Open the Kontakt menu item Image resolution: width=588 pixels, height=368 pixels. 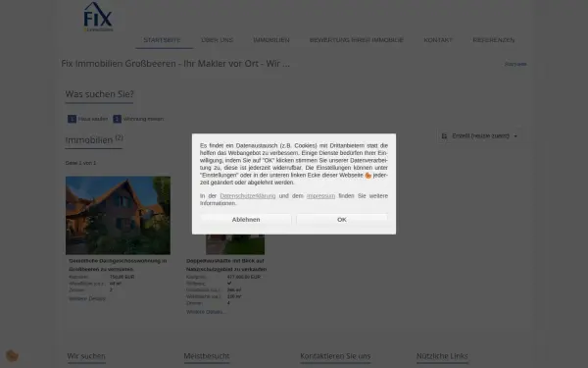[438, 40]
